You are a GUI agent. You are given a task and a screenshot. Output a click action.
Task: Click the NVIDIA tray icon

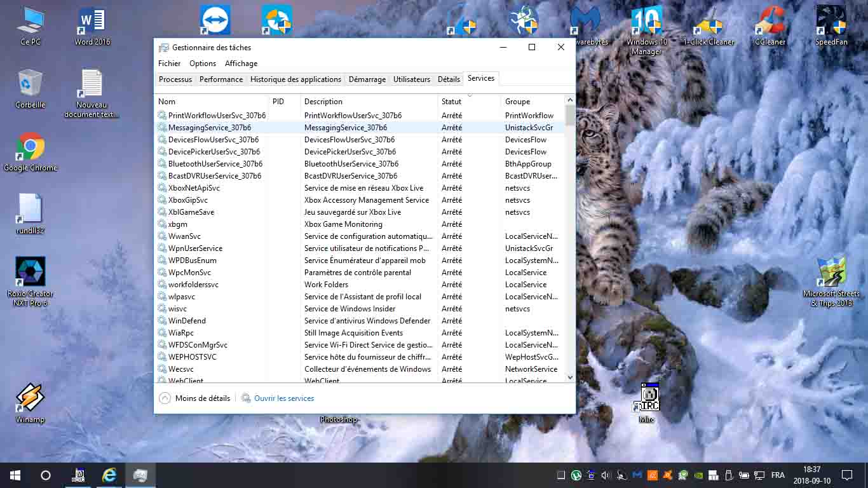coord(698,475)
